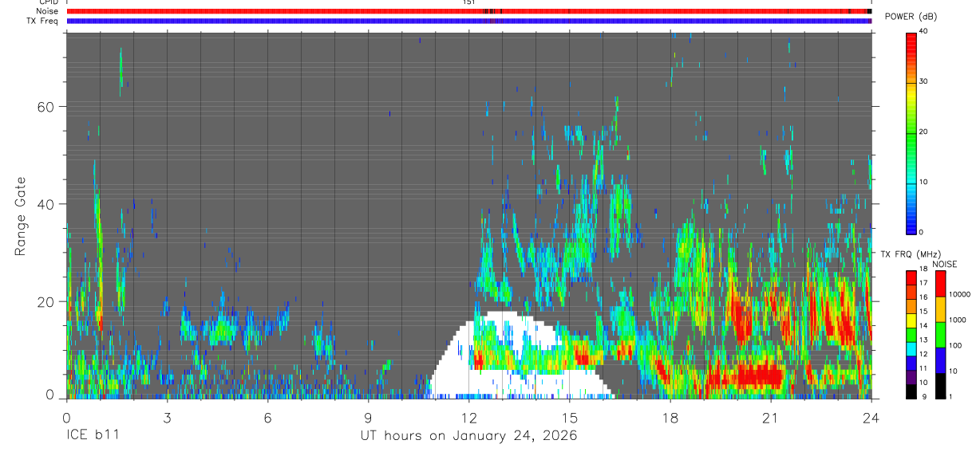The width and height of the screenshot is (980, 452).
Task: Click the cyan 12-13 MHz swatch in TX FRQ legend
Action: [x=911, y=349]
